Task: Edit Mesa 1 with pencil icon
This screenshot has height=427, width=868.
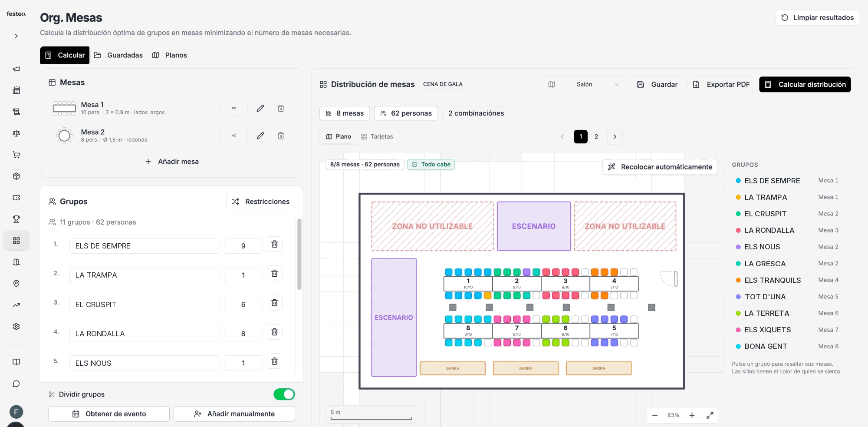Action: 260,108
